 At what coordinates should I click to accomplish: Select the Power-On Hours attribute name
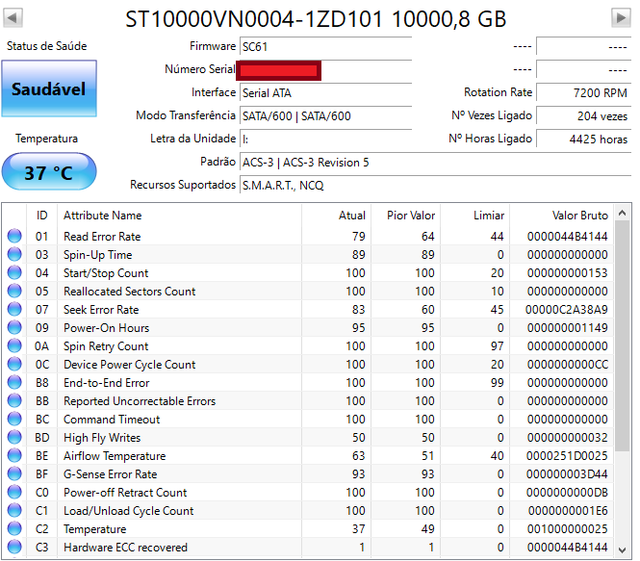pyautogui.click(x=106, y=328)
